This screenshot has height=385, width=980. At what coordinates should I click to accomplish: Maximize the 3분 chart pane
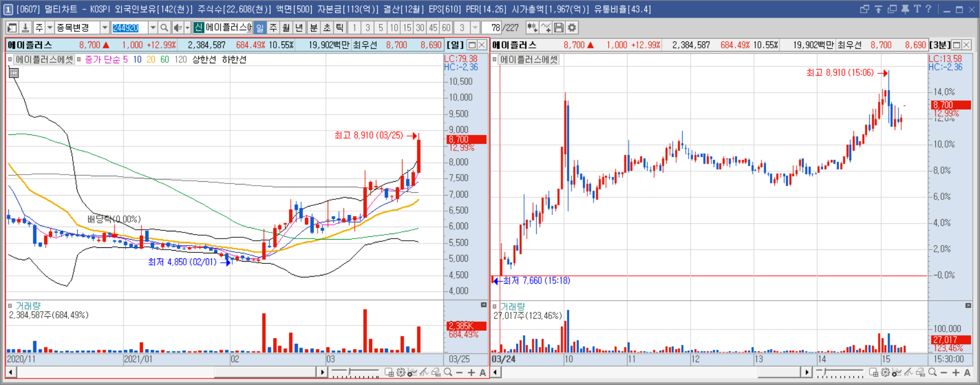point(956,45)
